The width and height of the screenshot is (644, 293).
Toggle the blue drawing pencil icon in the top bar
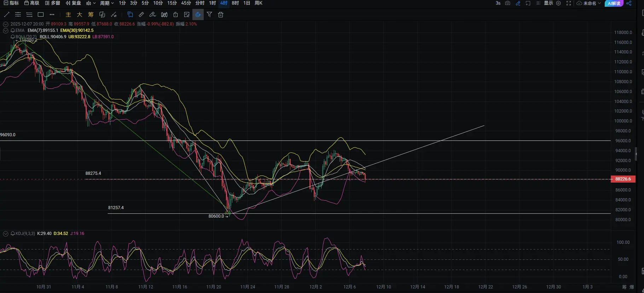[x=518, y=3]
